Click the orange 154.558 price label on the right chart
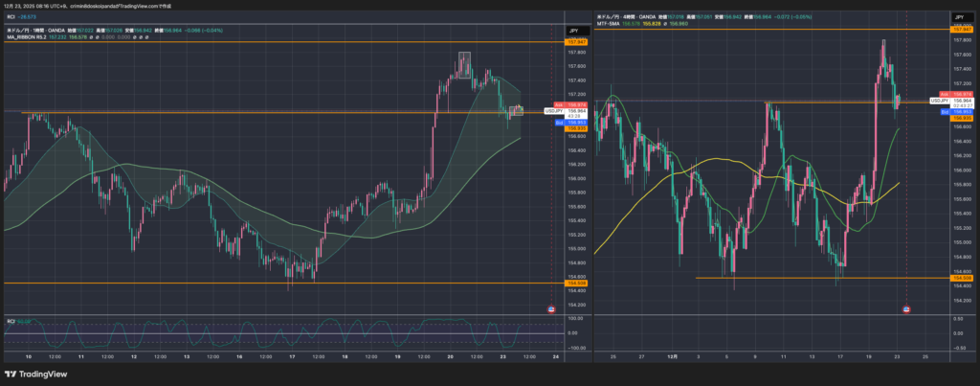This screenshot has width=980, height=386. (960, 278)
